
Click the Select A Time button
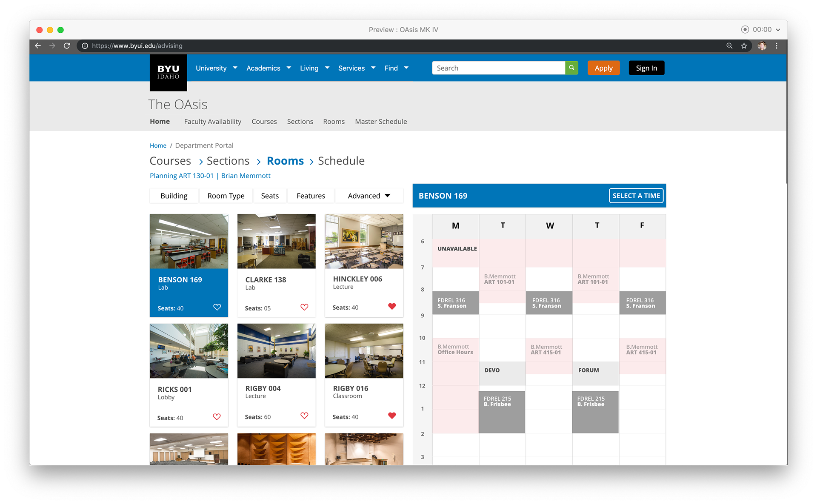[x=636, y=196]
